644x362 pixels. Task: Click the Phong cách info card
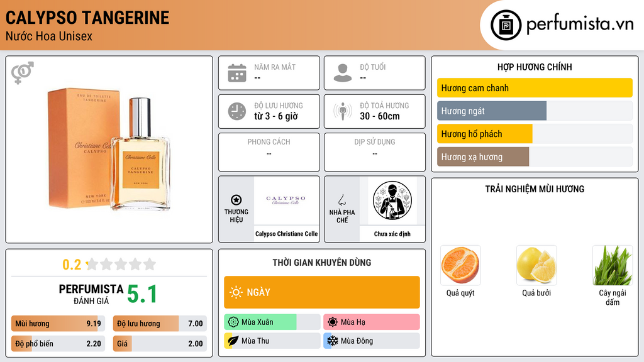tap(269, 152)
